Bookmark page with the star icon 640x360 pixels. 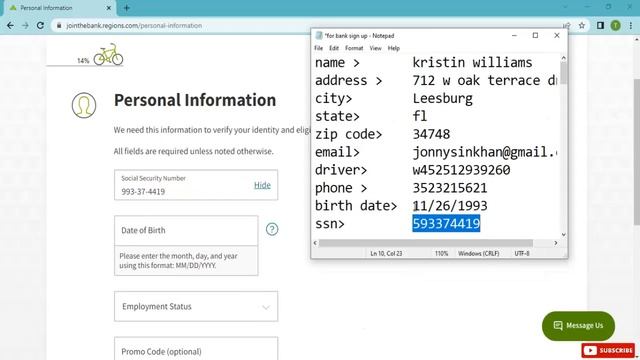(582, 25)
